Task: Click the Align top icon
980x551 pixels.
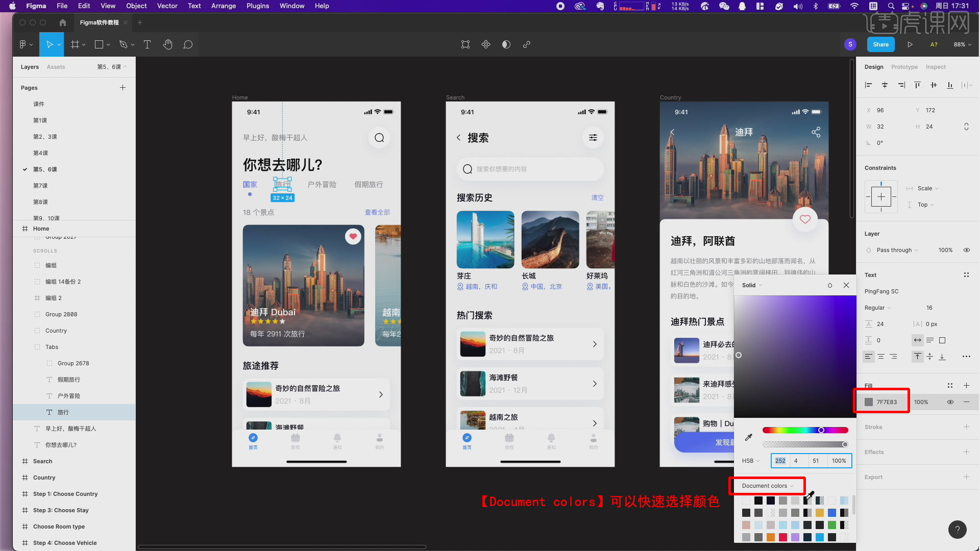Action: click(x=917, y=85)
